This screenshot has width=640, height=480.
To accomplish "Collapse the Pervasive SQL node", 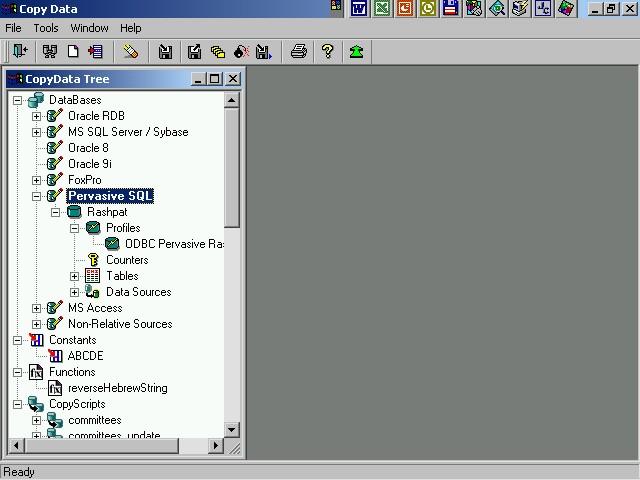I will [37, 196].
